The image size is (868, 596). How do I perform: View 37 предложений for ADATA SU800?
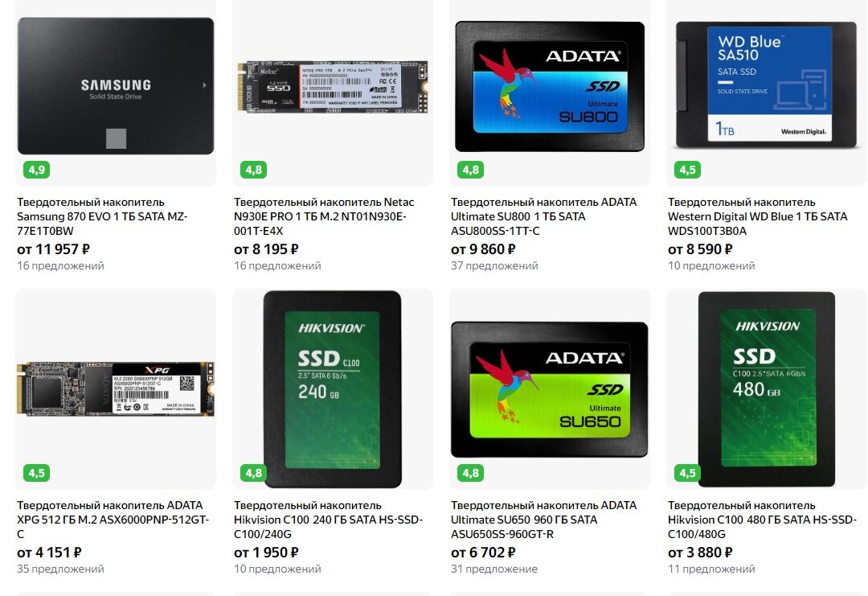pyautogui.click(x=494, y=266)
